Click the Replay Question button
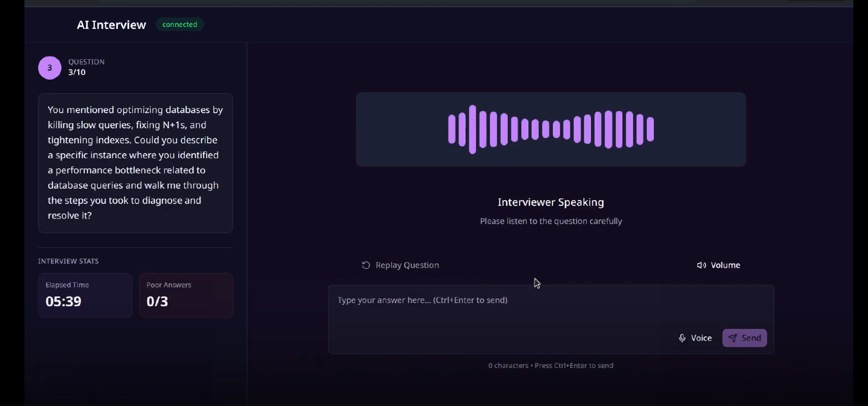868x406 pixels. pos(400,265)
